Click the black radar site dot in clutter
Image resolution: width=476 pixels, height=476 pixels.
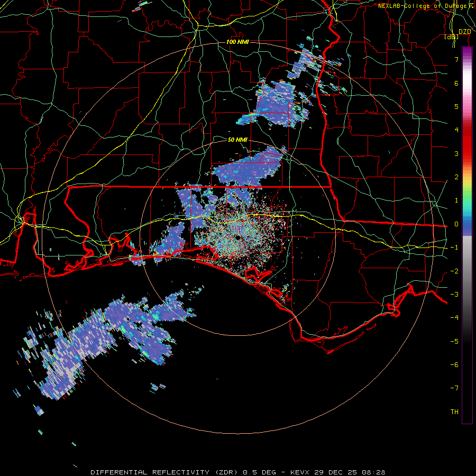tap(237, 237)
